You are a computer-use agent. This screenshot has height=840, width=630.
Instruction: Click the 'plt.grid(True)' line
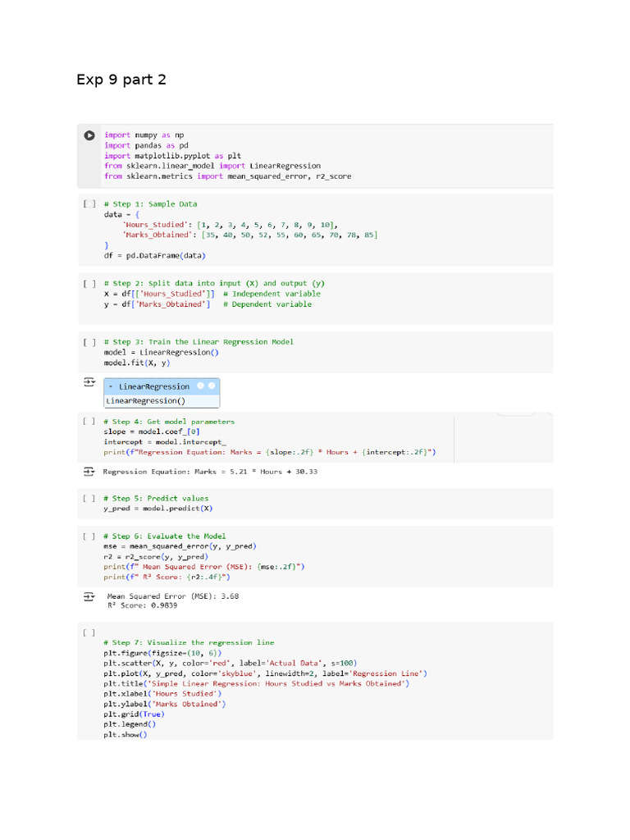tap(134, 714)
